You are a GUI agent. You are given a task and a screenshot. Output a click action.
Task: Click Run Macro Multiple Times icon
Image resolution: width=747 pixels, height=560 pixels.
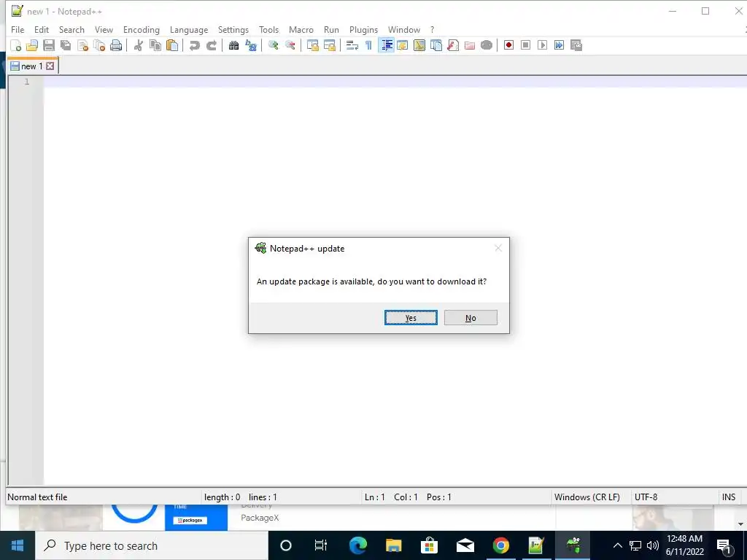tap(559, 45)
